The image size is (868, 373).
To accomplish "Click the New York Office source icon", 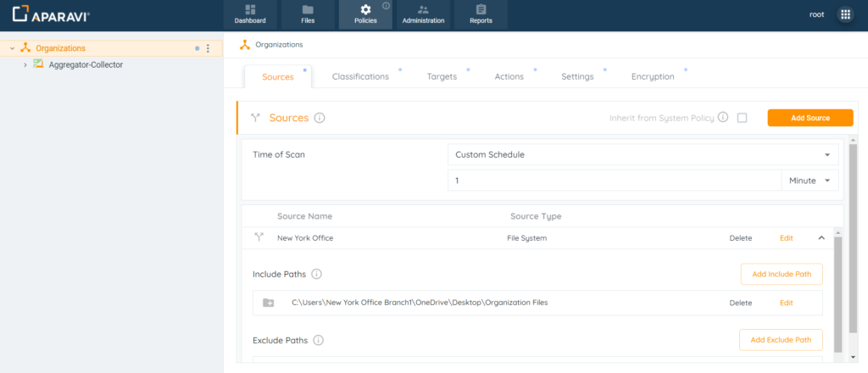I will pyautogui.click(x=259, y=237).
